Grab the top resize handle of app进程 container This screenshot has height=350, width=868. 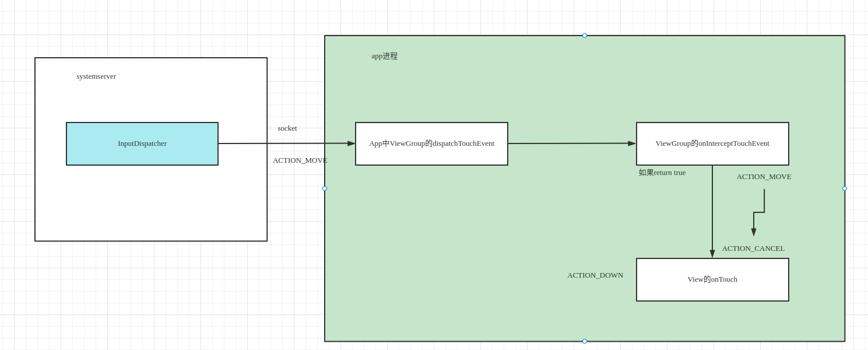click(x=585, y=36)
